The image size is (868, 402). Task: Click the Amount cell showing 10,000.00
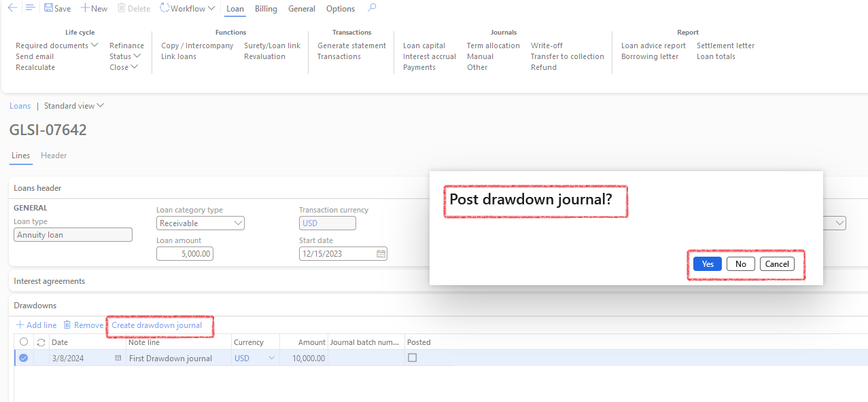click(304, 358)
